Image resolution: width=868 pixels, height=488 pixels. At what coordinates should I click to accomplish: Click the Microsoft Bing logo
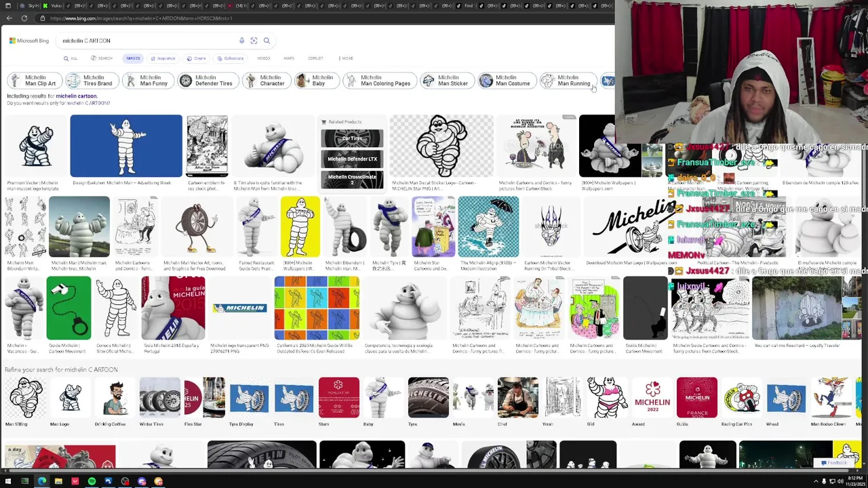coord(29,41)
